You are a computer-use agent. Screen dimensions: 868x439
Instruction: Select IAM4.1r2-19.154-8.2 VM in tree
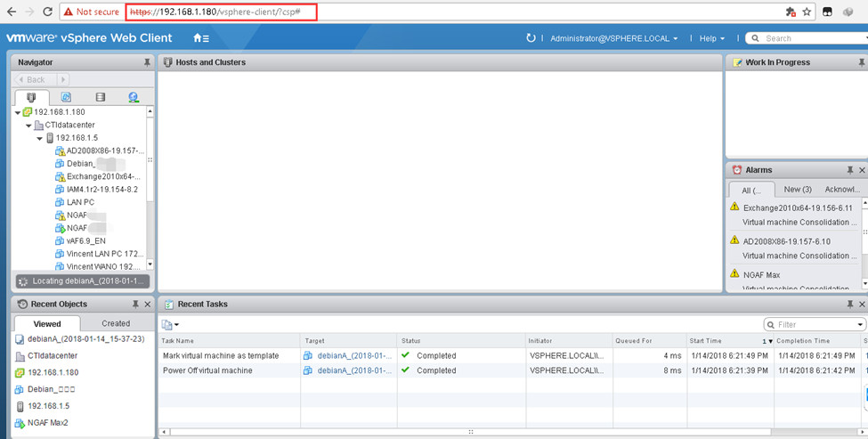pyautogui.click(x=96, y=190)
